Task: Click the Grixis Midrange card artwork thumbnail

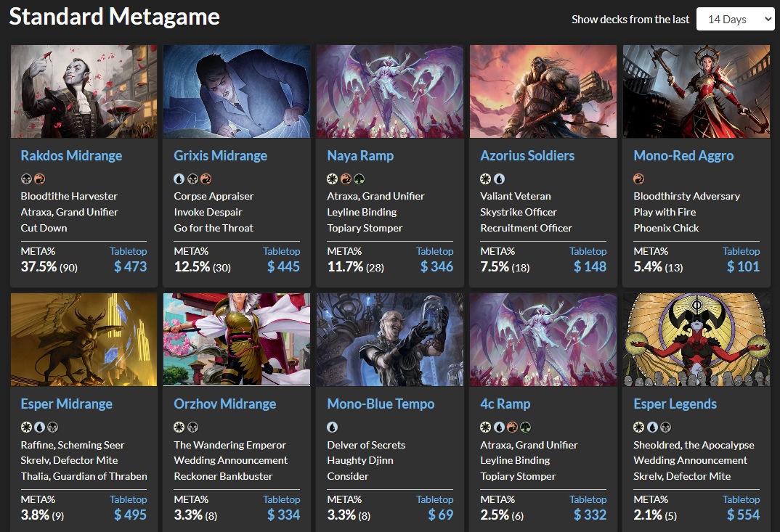Action: 237,91
